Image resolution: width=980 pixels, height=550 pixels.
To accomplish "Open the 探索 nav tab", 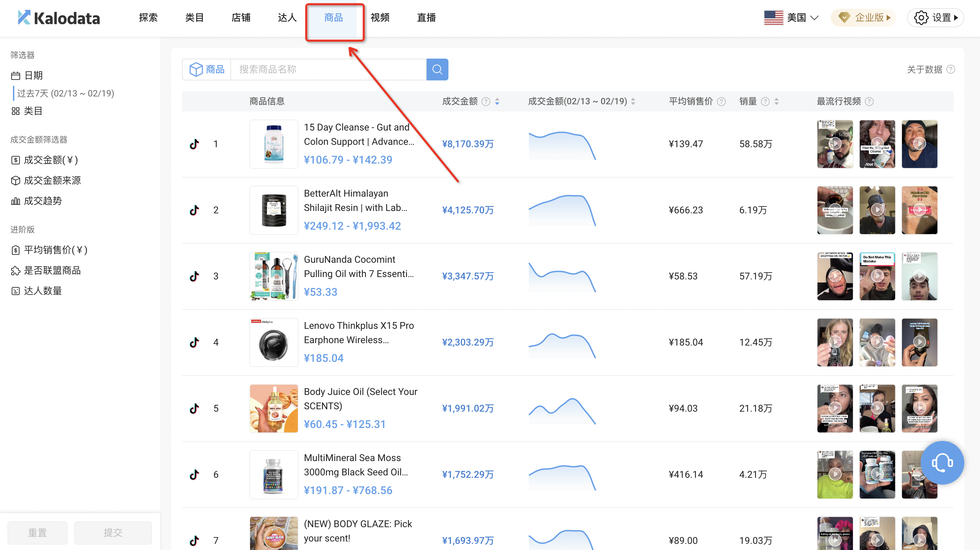I will tap(148, 17).
